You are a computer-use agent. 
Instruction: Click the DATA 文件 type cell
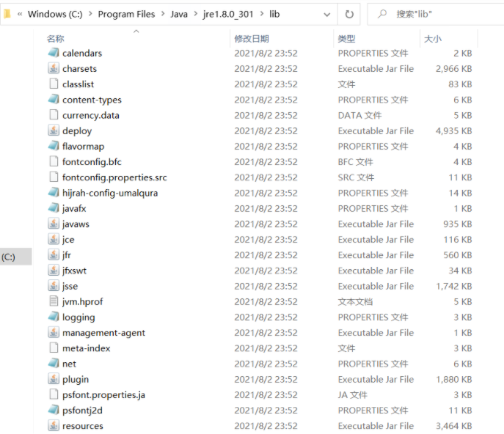(359, 115)
